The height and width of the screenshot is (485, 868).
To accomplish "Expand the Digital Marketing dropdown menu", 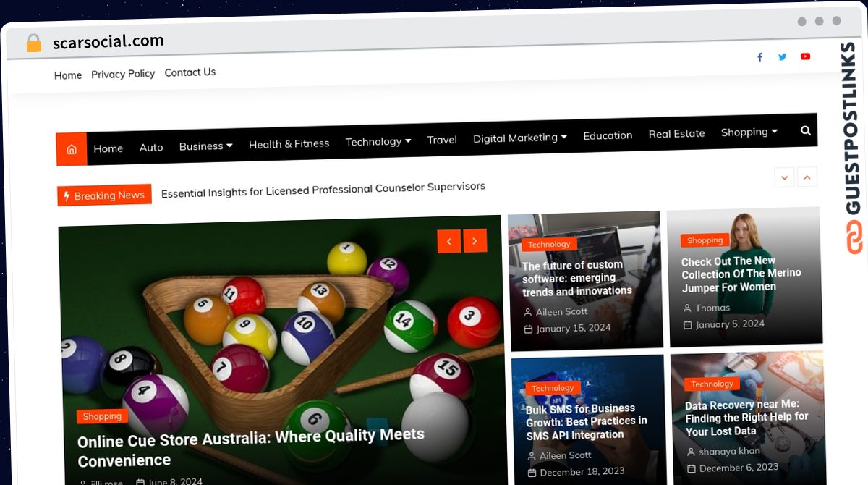I will (x=520, y=137).
